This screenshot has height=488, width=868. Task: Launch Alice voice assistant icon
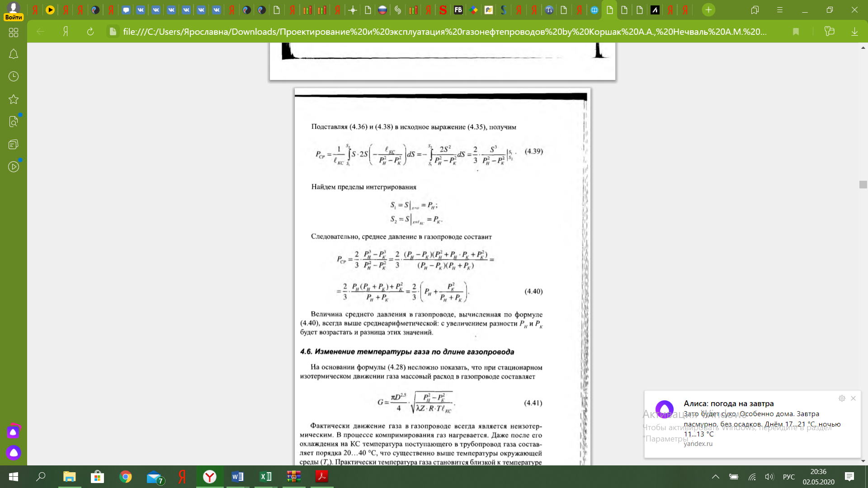(14, 452)
